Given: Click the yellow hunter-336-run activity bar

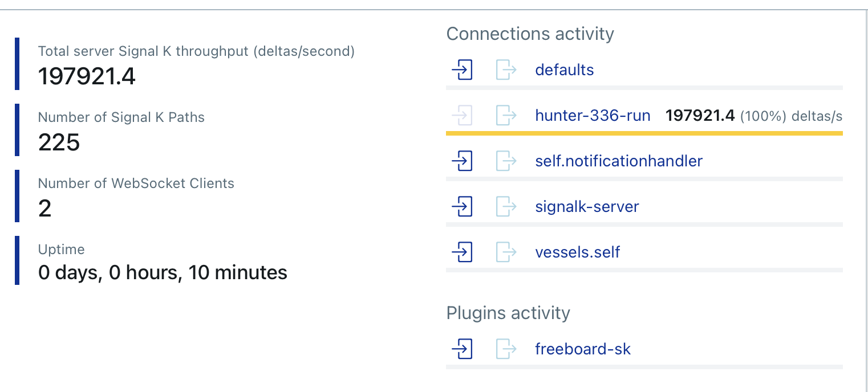Looking at the screenshot, I should tap(644, 133).
